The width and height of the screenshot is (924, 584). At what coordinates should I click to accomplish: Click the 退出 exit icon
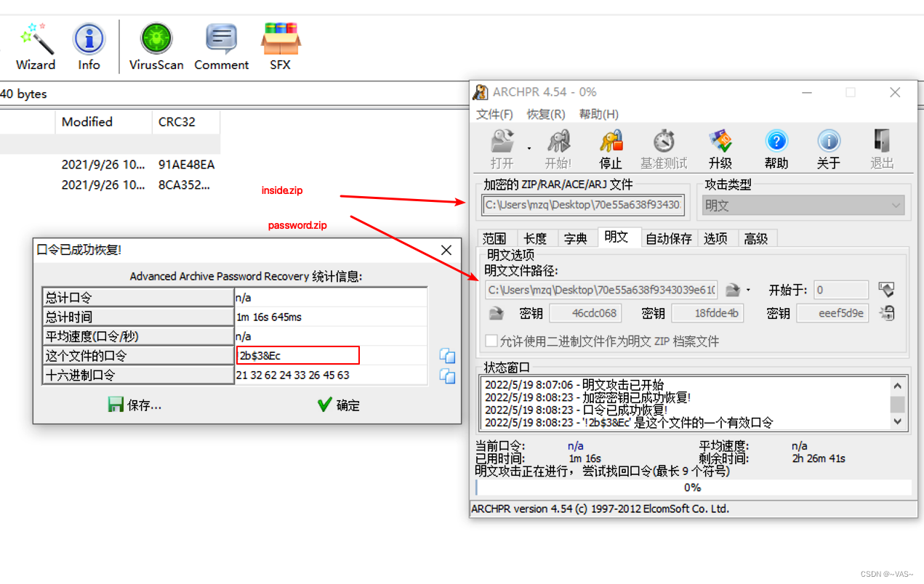[882, 149]
